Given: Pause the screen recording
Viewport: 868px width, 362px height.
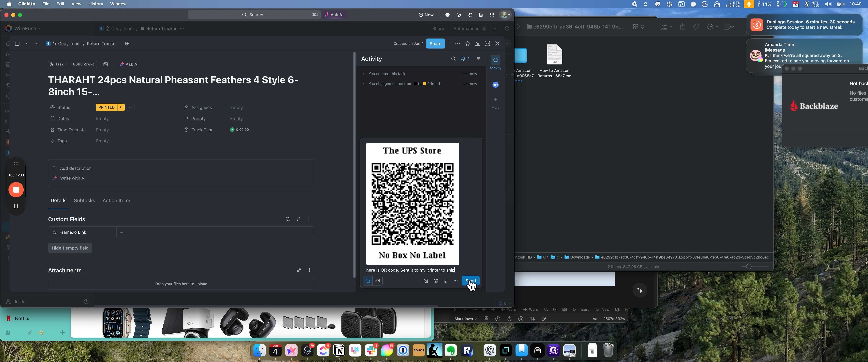Looking at the screenshot, I should coord(16,206).
